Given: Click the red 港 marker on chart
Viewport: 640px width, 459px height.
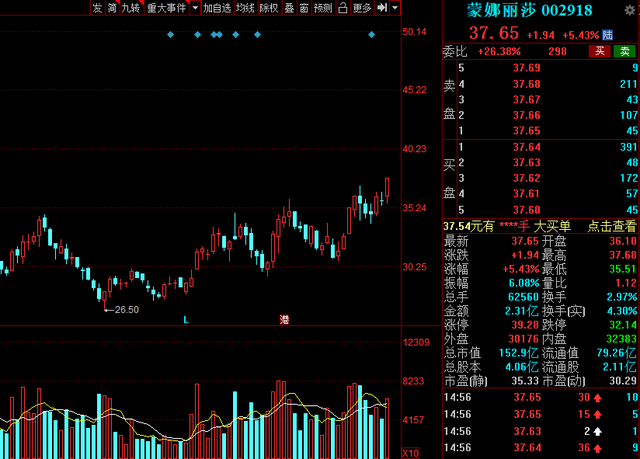Looking at the screenshot, I should pyautogui.click(x=284, y=319).
